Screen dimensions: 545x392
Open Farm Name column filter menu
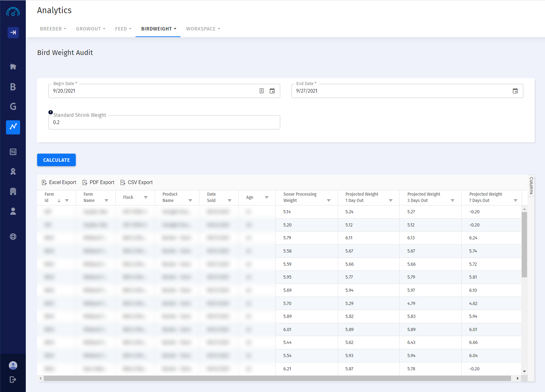point(106,200)
